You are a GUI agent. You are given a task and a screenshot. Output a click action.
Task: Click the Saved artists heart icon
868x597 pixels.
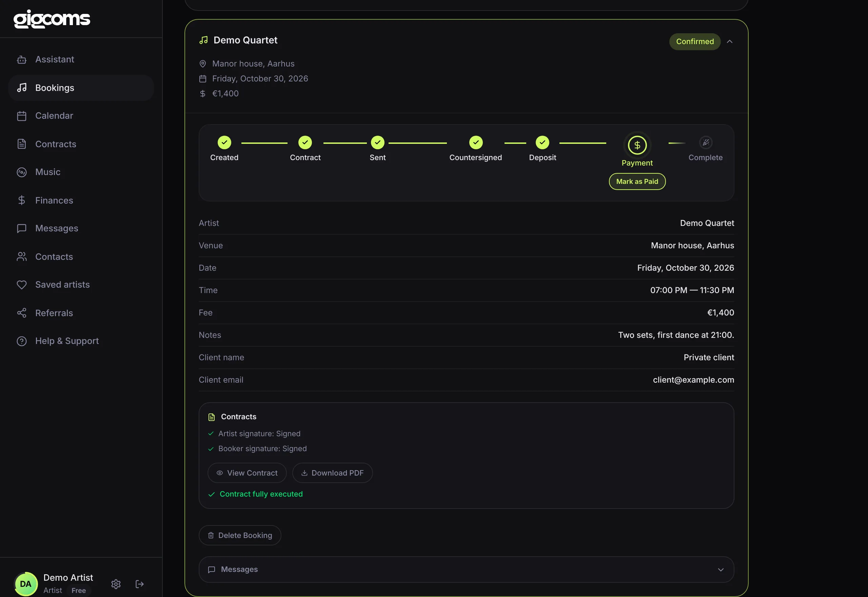pyautogui.click(x=22, y=285)
